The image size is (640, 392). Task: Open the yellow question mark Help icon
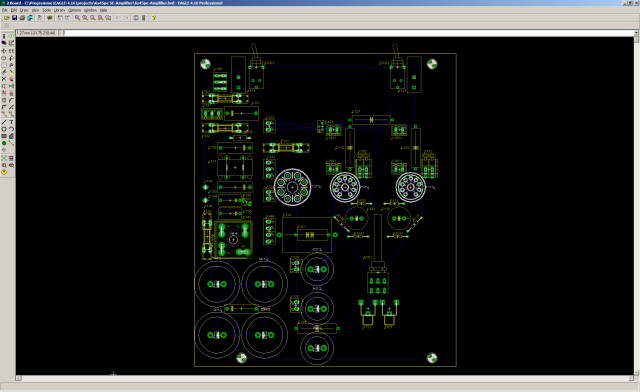[154, 18]
